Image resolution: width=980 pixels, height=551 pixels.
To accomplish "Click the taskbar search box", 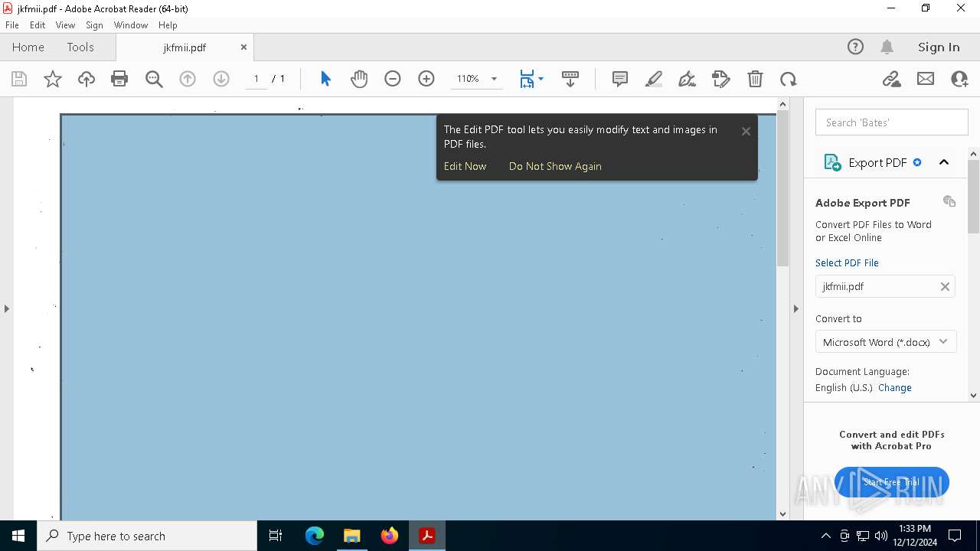I will (x=147, y=536).
